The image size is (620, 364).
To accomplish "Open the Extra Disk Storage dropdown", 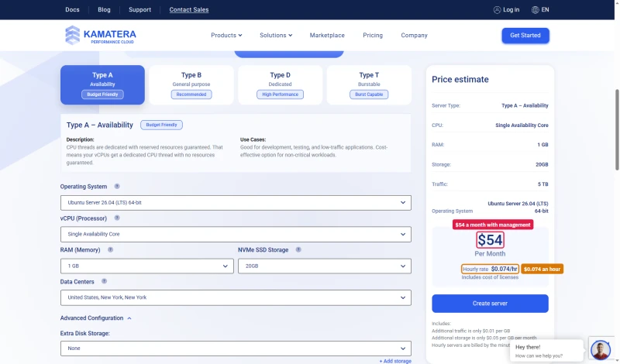I will (x=236, y=349).
